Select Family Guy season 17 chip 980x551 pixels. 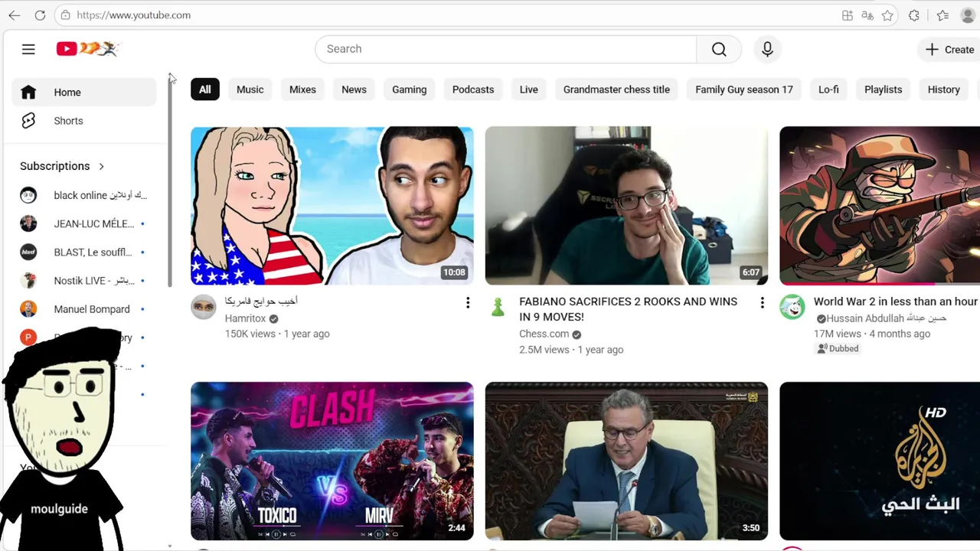(744, 90)
